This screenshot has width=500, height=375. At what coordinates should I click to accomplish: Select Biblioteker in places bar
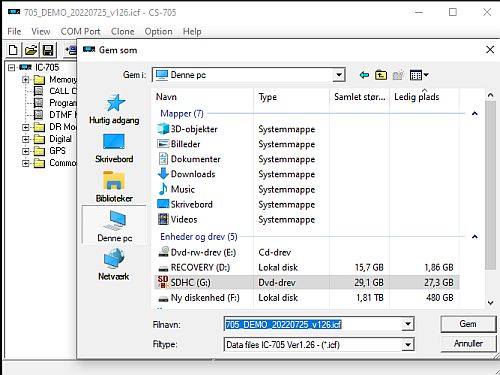tap(114, 187)
